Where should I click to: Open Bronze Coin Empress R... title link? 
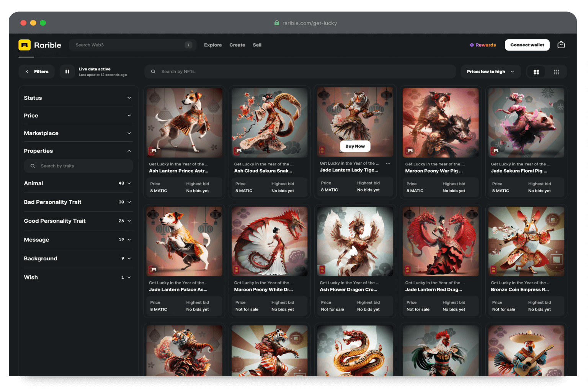[520, 290]
